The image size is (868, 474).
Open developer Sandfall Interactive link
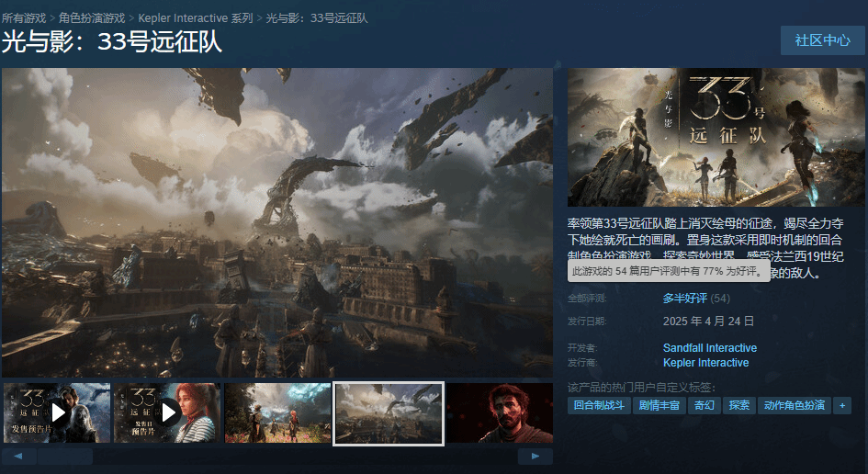(710, 348)
